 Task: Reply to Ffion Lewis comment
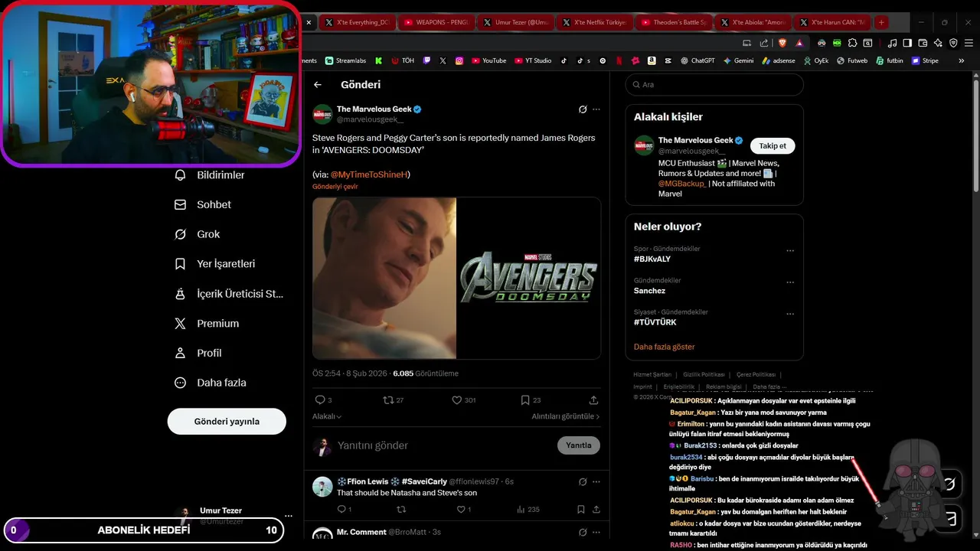point(344,509)
